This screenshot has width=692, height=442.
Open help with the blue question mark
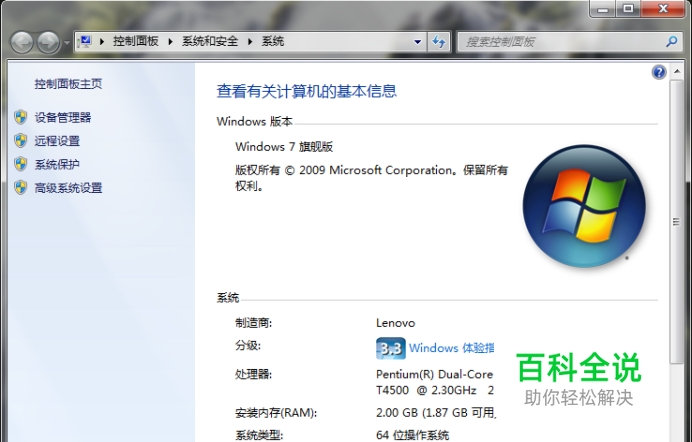(x=659, y=72)
